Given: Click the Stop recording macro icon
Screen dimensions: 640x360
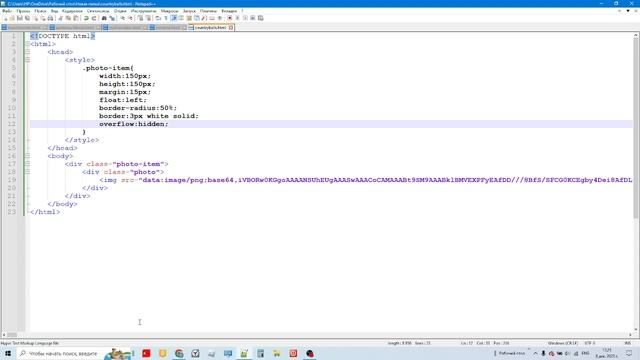Looking at the screenshot, I should click(238, 18).
